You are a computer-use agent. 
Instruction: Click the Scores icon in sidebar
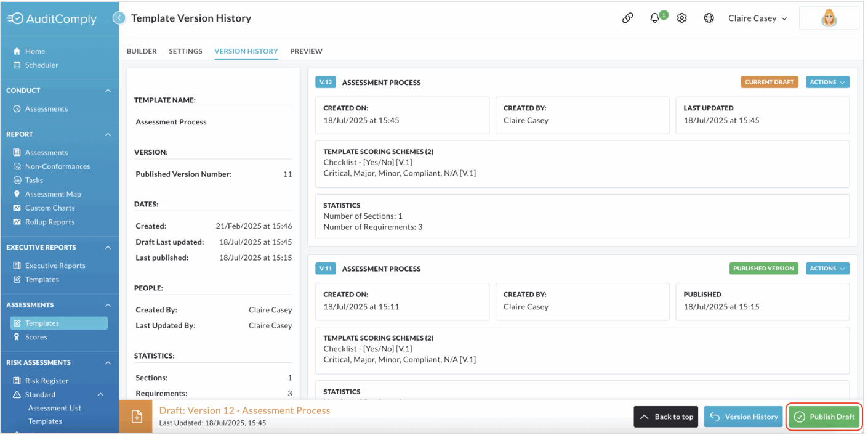(17, 337)
